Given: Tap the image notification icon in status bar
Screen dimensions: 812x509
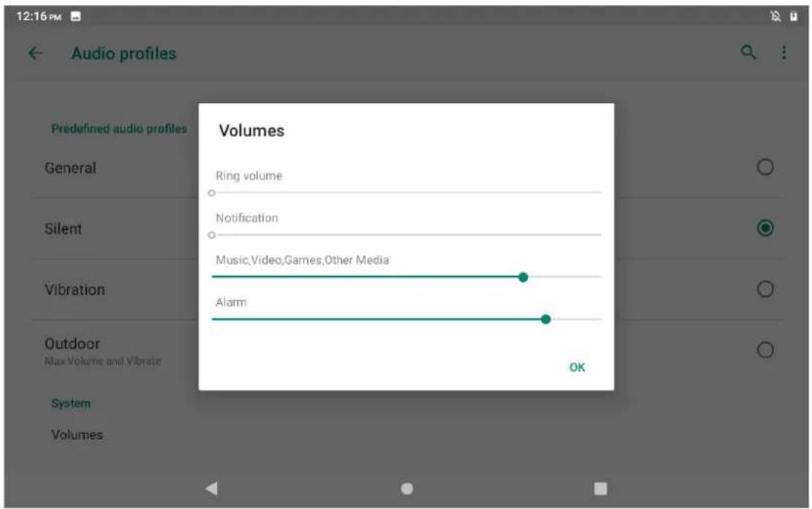Looking at the screenshot, I should tap(76, 16).
